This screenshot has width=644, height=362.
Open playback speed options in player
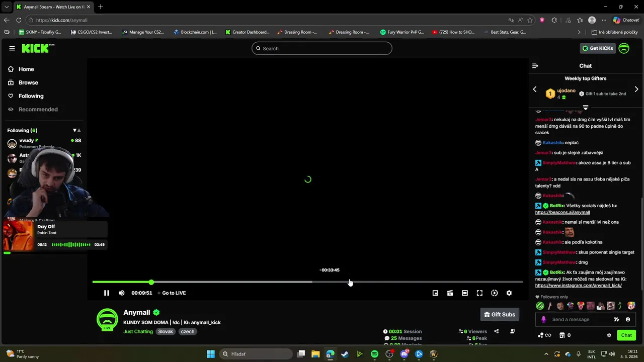click(495, 293)
